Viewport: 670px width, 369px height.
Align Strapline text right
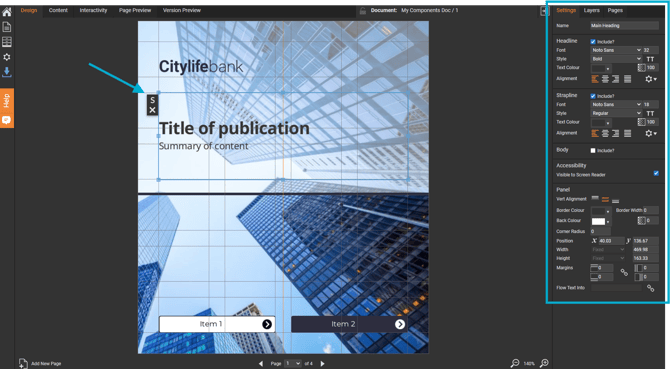click(x=615, y=133)
